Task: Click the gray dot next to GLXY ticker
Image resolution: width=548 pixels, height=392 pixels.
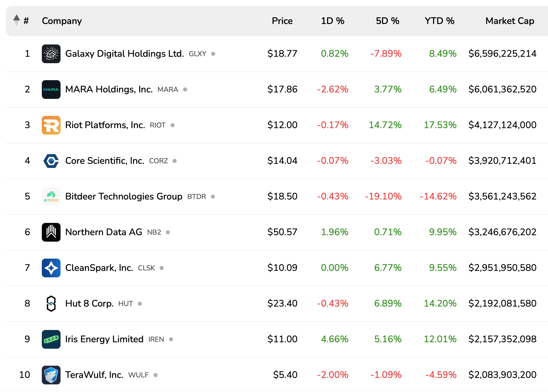Action: pyautogui.click(x=213, y=54)
